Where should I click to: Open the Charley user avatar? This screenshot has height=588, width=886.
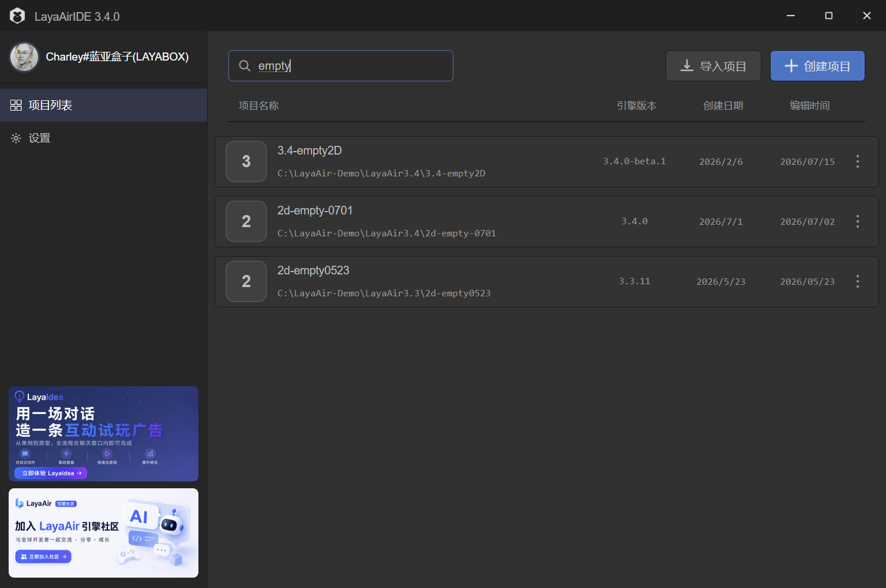point(24,57)
